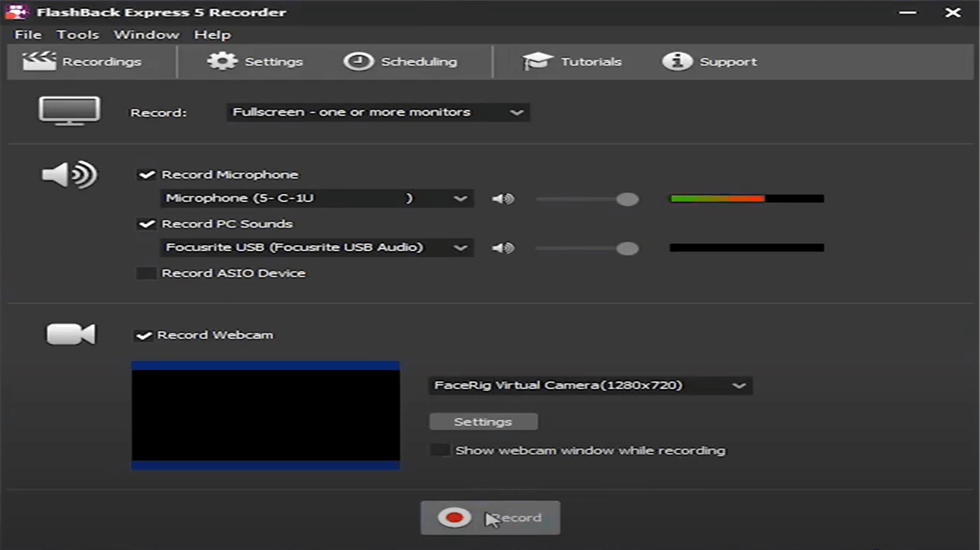Click the webcam Settings button
Viewport: 980px width, 550px height.
(483, 422)
